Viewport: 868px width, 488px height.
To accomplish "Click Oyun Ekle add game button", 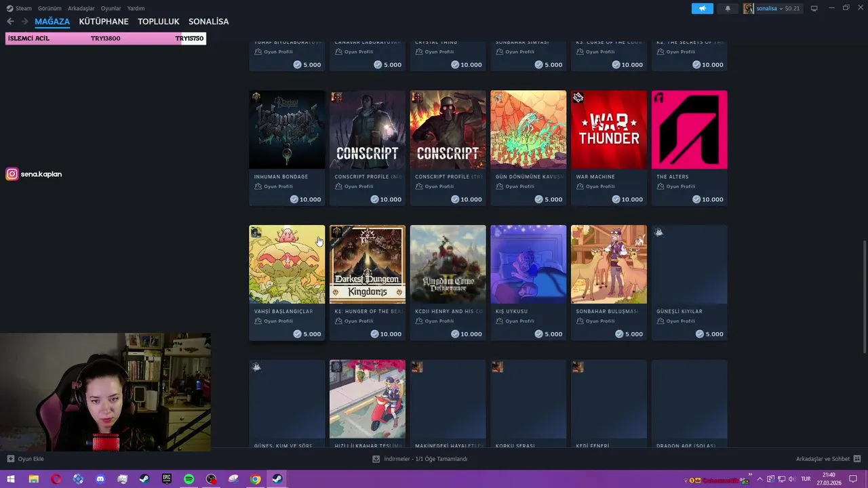I will pos(25,459).
